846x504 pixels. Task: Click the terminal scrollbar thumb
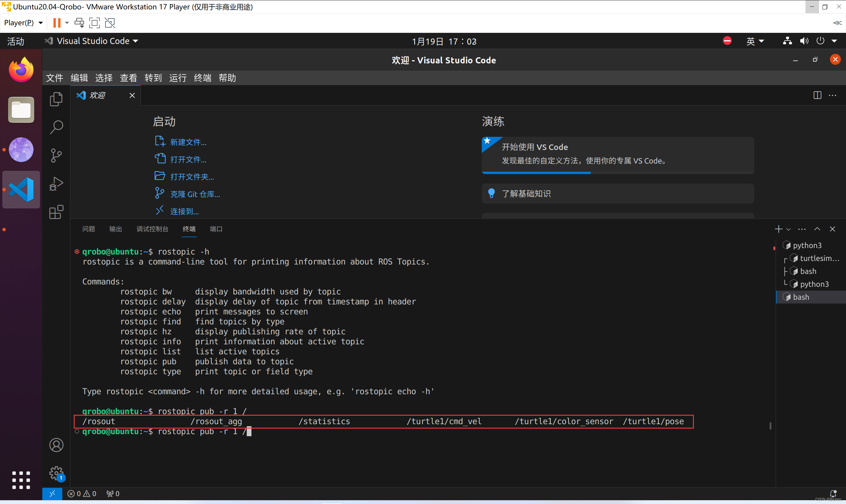click(x=770, y=426)
